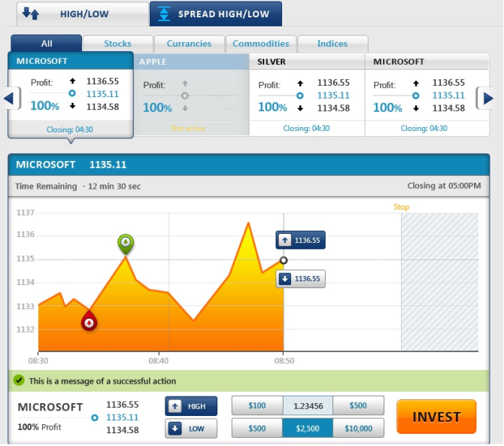Select the All assets filter tab
Screen dimensions: 504x446
point(47,44)
